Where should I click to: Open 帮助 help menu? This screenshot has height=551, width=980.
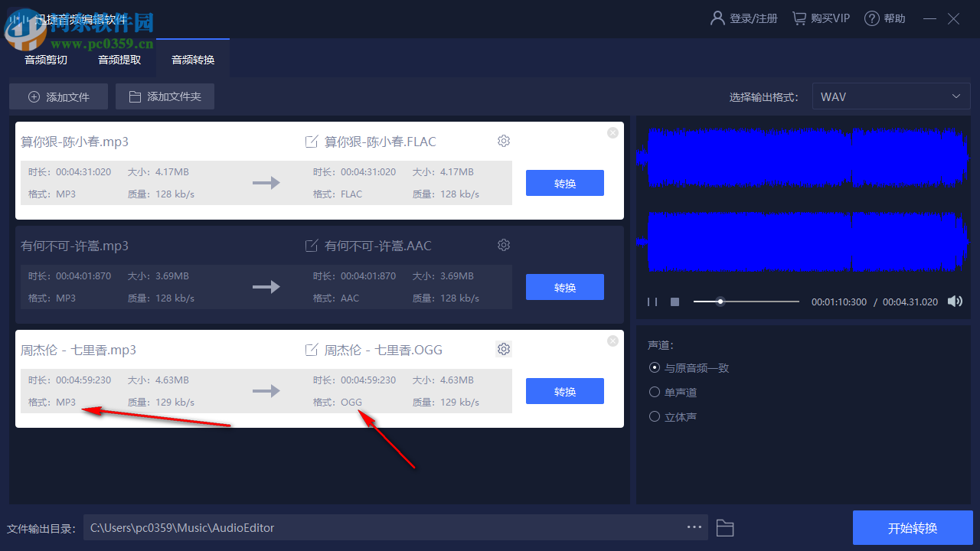point(884,18)
